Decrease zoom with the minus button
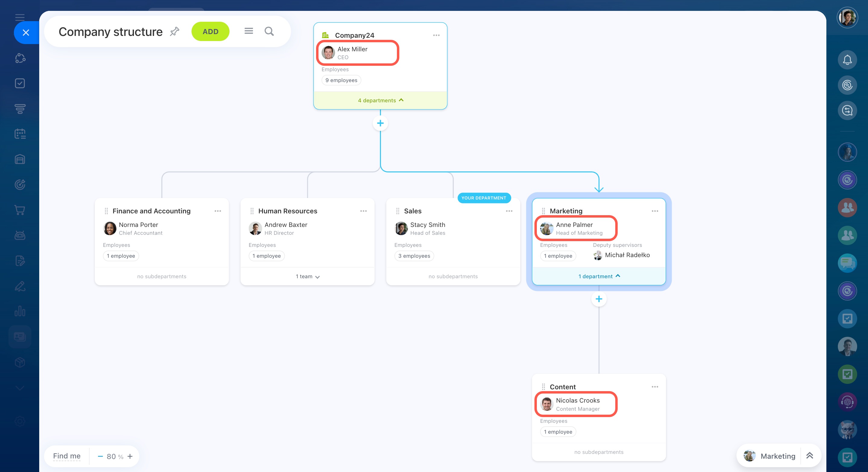Viewport: 868px width, 472px height. pyautogui.click(x=100, y=457)
